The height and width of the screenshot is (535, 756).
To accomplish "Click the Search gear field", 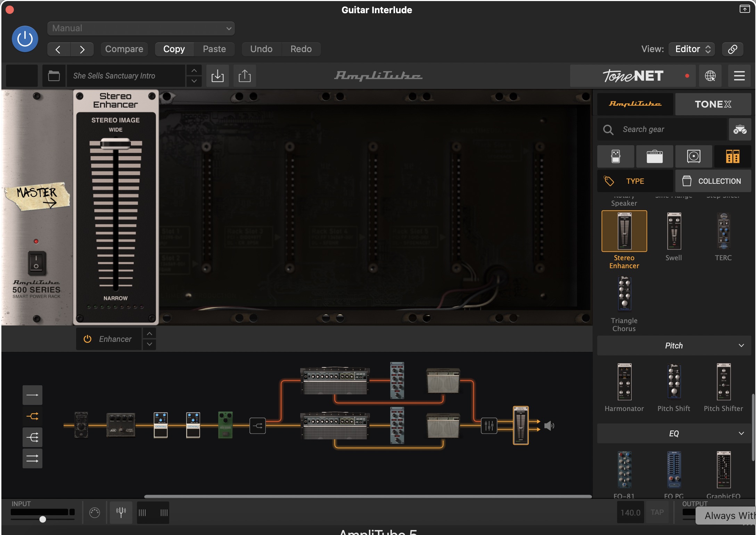I will coord(662,129).
